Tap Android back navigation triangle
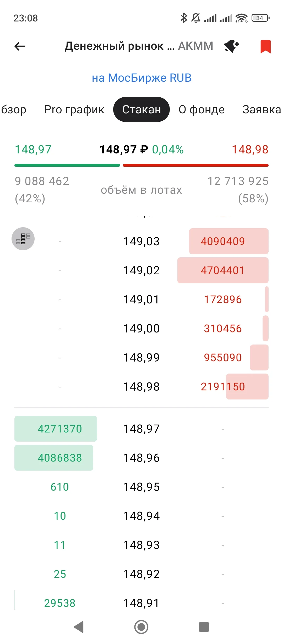The image size is (283, 644). pos(79,627)
